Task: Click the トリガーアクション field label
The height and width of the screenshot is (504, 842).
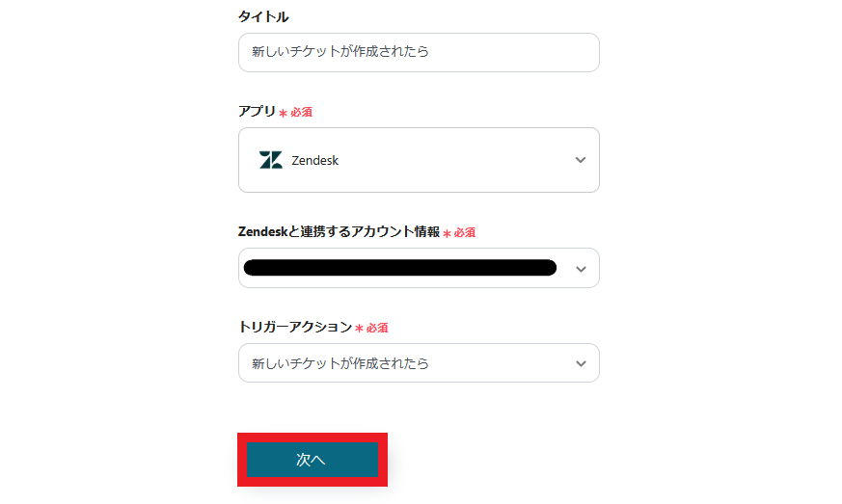Action: (x=295, y=327)
